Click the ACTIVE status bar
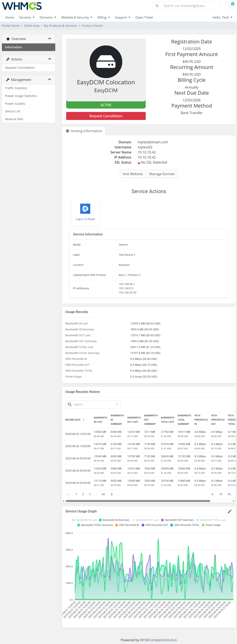 106,105
